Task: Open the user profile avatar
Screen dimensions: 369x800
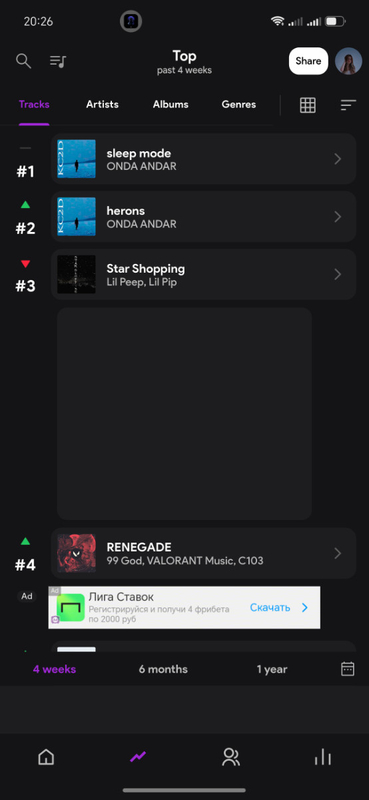Action: 349,61
